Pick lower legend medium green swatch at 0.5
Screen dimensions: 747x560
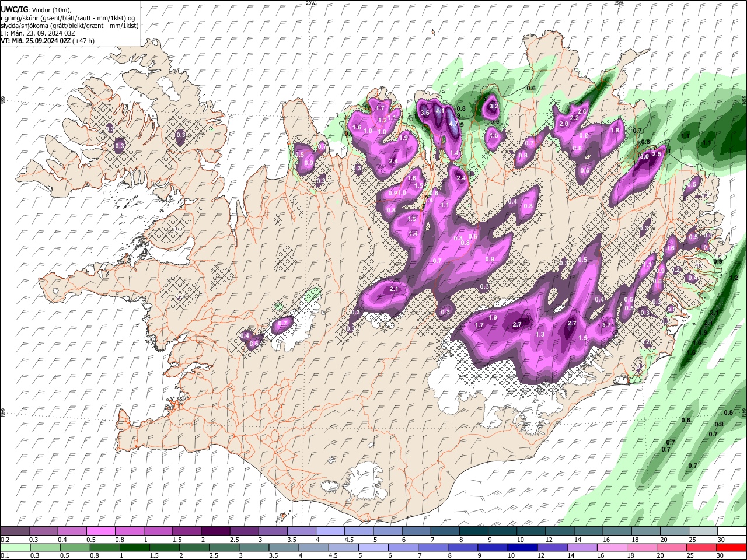(x=75, y=547)
